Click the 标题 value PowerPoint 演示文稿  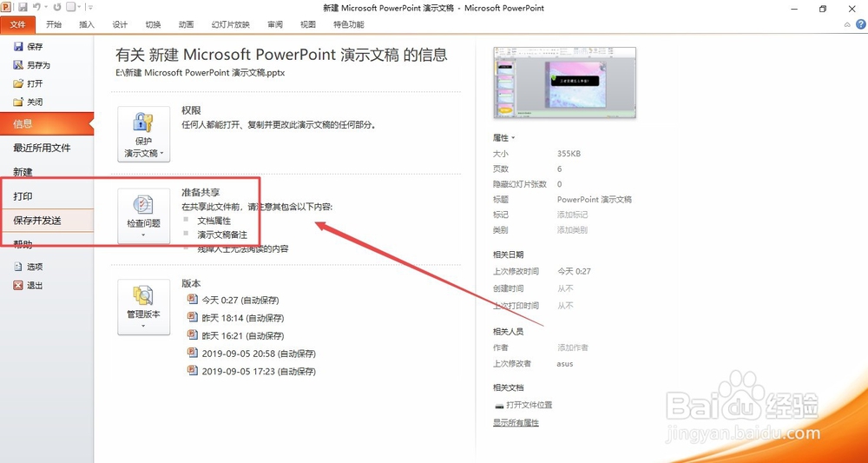click(x=595, y=200)
